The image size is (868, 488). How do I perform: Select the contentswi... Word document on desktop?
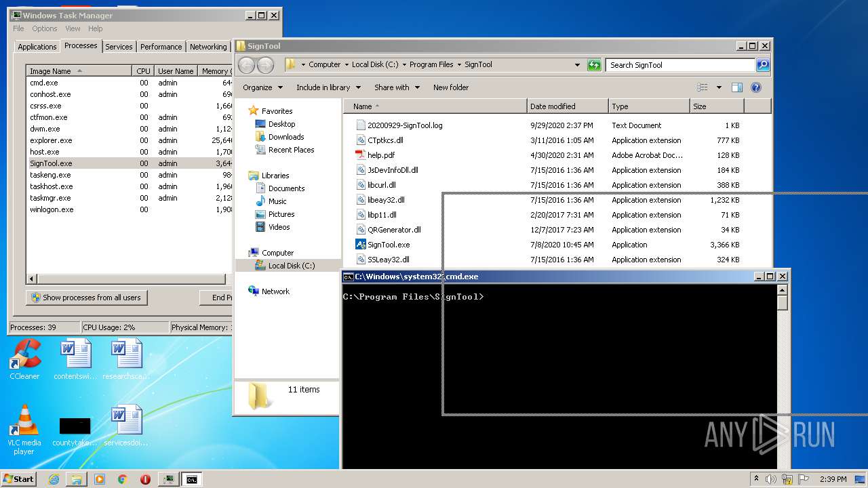pos(75,359)
